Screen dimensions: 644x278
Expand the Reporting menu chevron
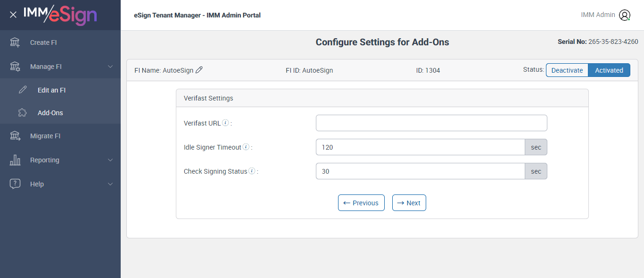[x=110, y=160]
